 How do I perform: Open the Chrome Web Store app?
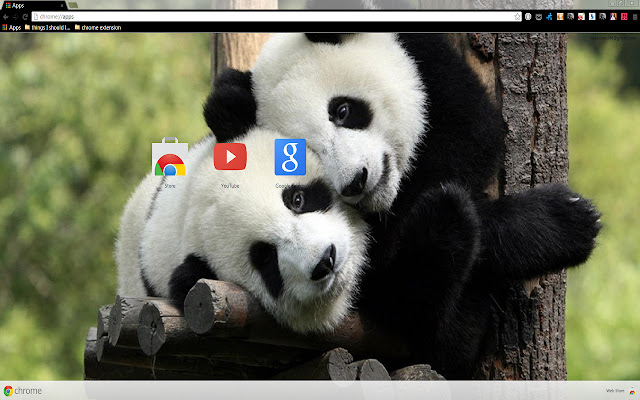tap(170, 157)
